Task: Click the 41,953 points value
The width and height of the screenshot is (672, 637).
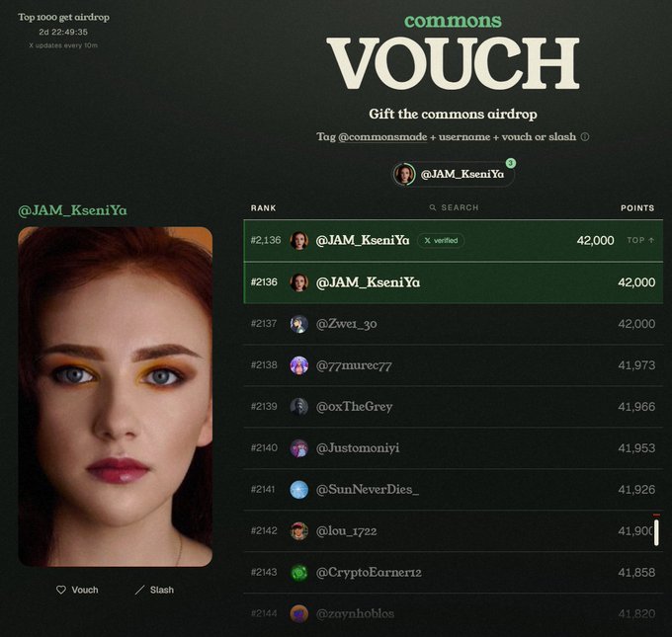Action: (x=636, y=448)
